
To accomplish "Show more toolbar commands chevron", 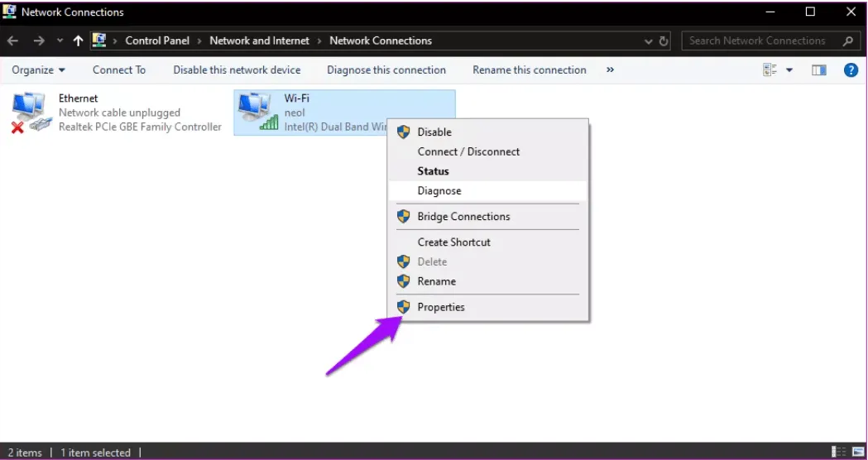I will (610, 70).
